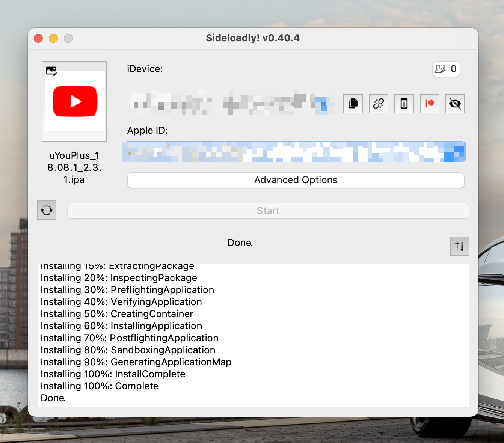Click the 'Apple ID:' label
The width and height of the screenshot is (504, 443).
(x=148, y=131)
